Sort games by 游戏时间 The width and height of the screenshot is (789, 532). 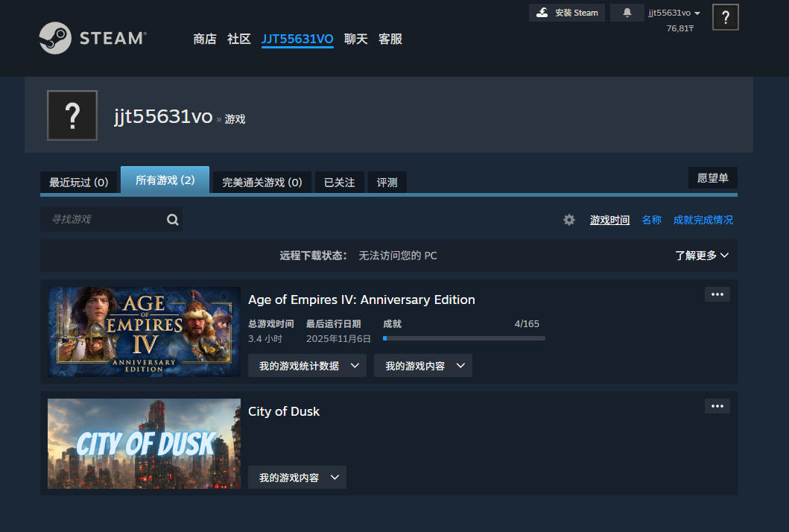[609, 220]
